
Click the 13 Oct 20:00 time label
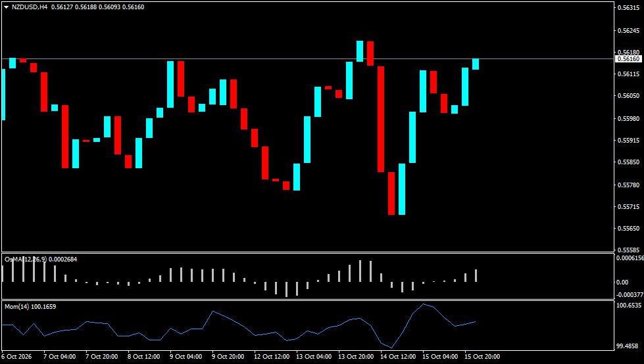356,357
